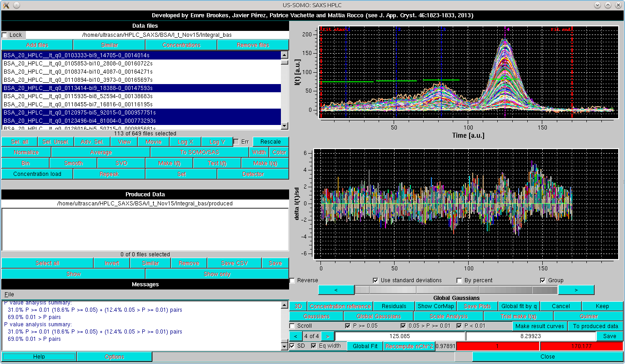Click Make I(t) button

[169, 163]
